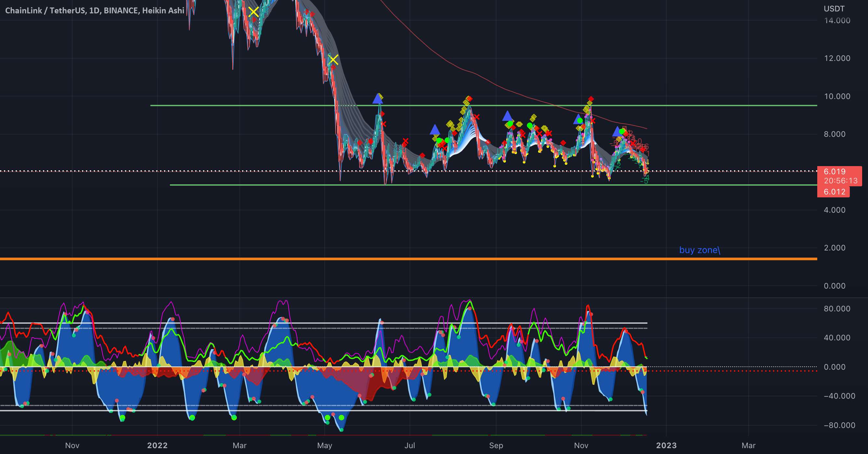Click the 2022 year label on time axis

[157, 446]
